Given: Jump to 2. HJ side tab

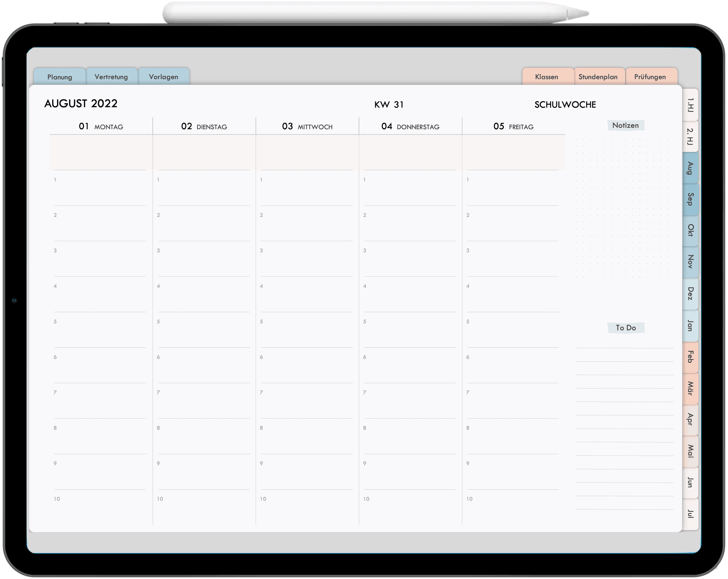Looking at the screenshot, I should (x=691, y=136).
